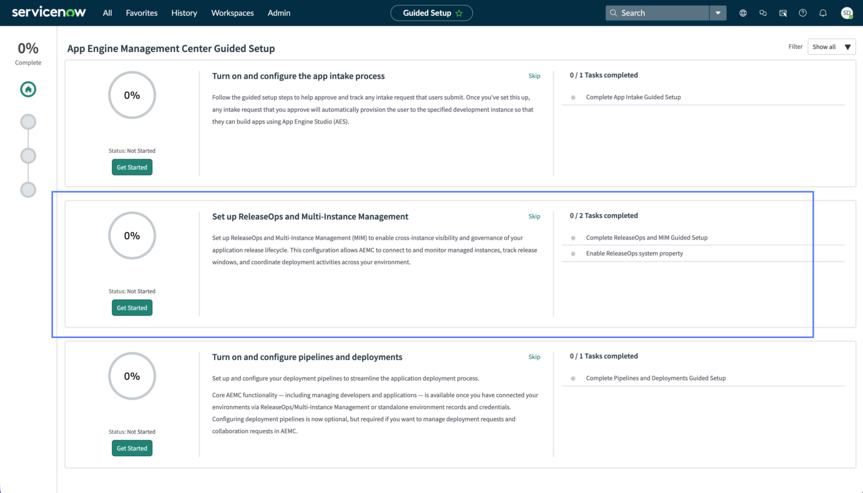The image size is (863, 493).
Task: Open the Workspaces menu
Action: coord(232,13)
